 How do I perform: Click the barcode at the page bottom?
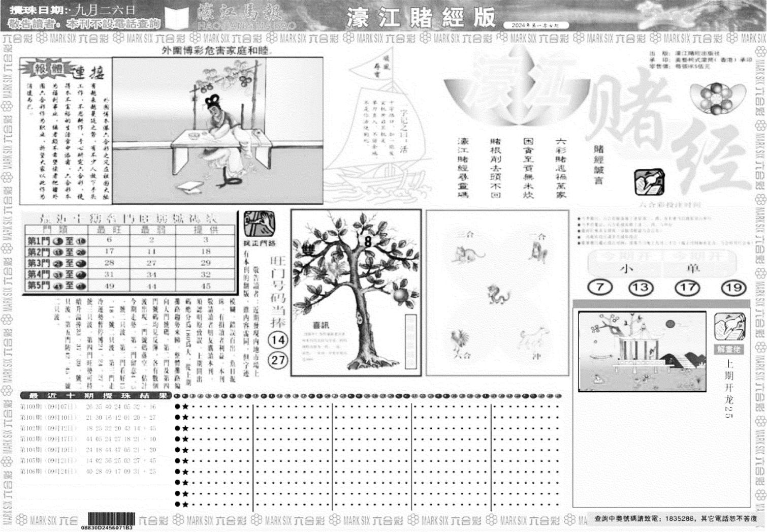click(x=110, y=519)
